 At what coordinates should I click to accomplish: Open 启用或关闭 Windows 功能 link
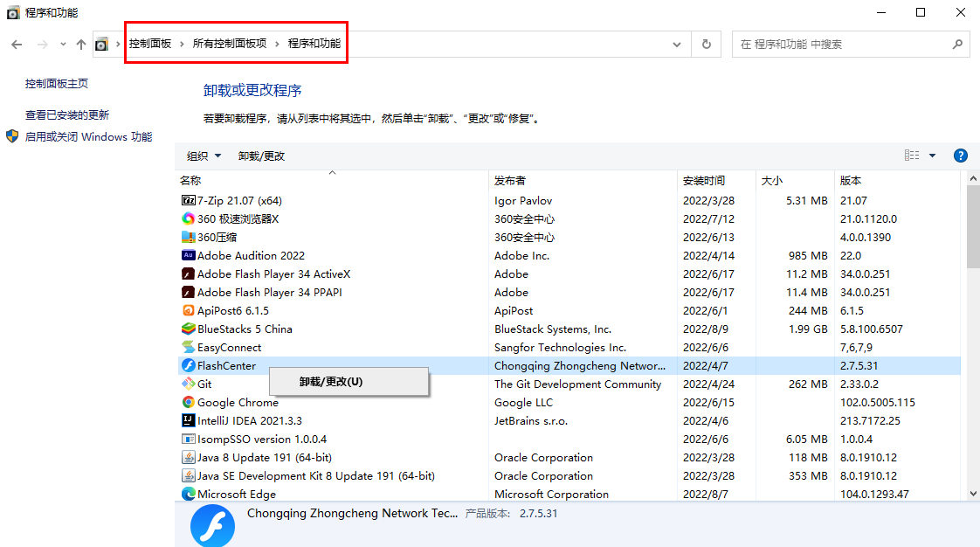tap(89, 137)
